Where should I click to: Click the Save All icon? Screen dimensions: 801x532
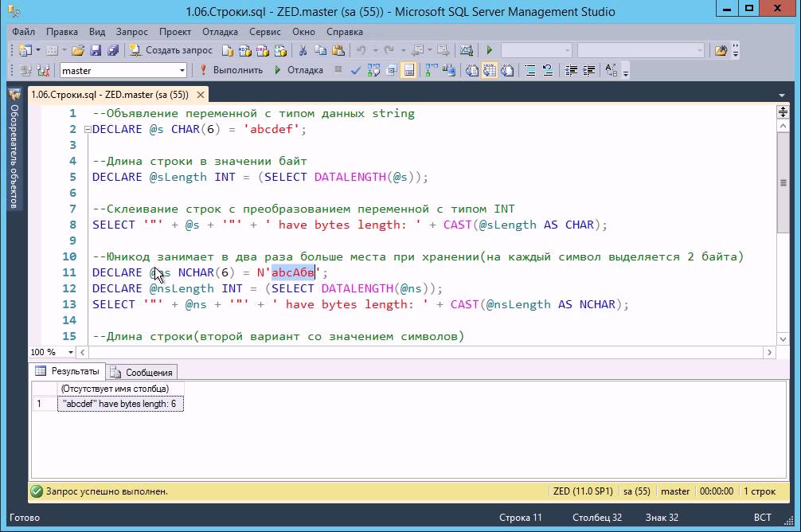coord(113,50)
